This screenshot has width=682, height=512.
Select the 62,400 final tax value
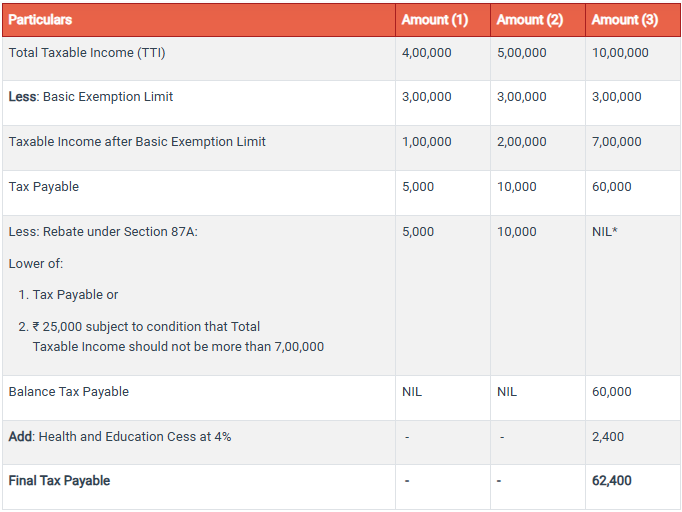(x=611, y=481)
